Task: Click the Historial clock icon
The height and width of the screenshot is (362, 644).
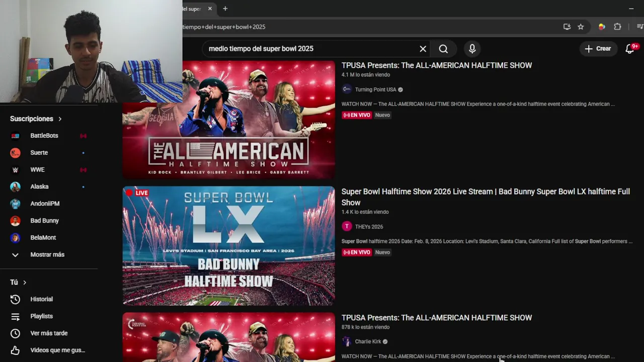Action: pyautogui.click(x=16, y=299)
